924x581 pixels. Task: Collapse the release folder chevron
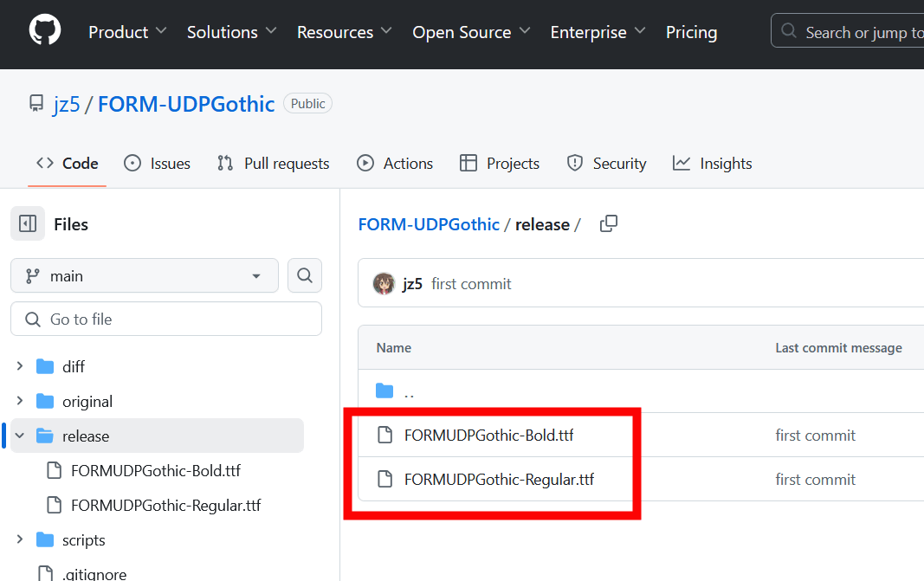coord(20,436)
